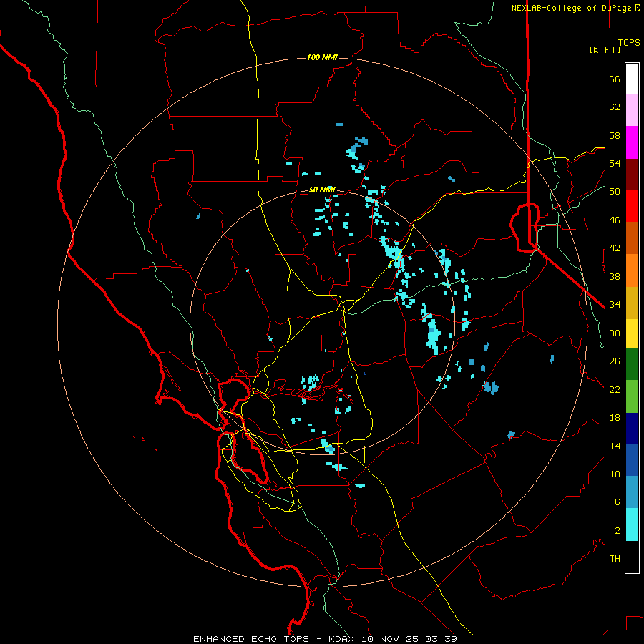Click the [K FT] units label

[605, 49]
